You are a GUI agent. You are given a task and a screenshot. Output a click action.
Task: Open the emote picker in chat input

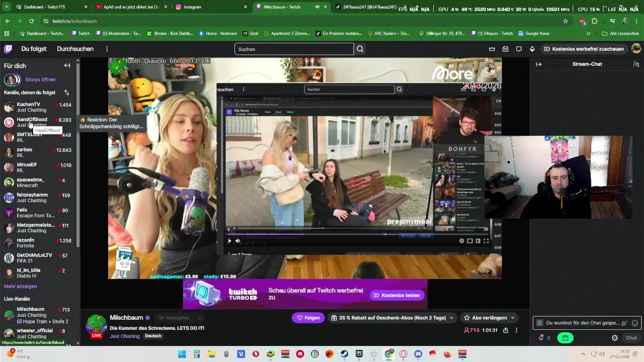pos(635,323)
